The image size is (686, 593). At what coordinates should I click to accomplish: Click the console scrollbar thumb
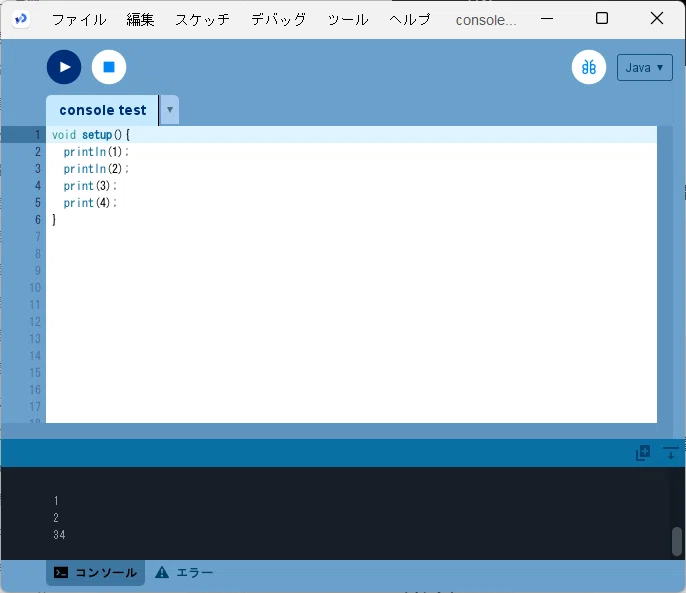click(677, 541)
